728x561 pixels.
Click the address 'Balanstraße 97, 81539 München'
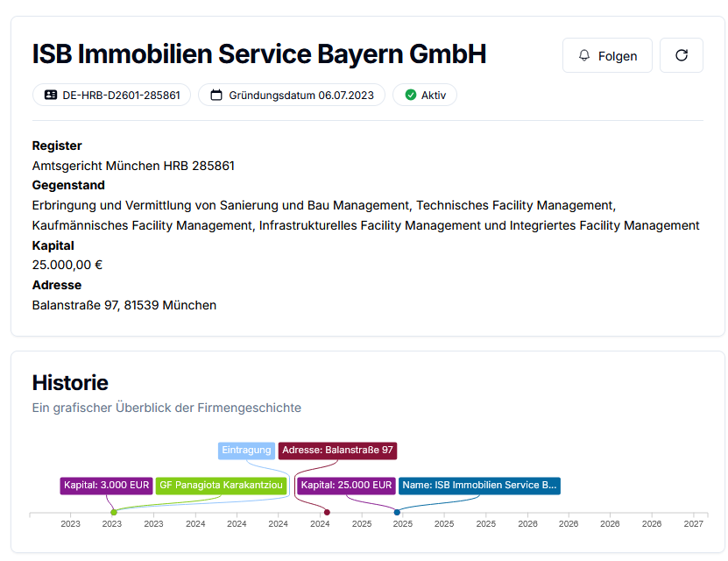click(124, 305)
